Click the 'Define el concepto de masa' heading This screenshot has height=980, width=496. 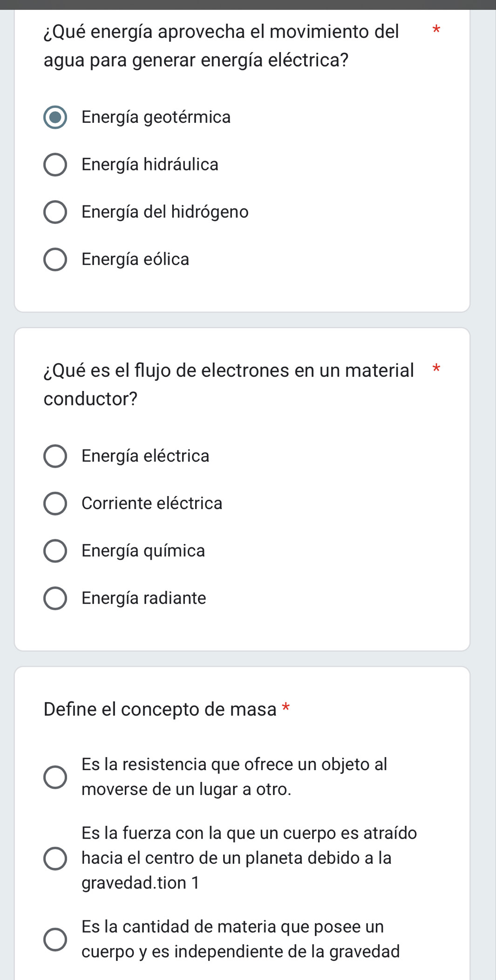(160, 709)
